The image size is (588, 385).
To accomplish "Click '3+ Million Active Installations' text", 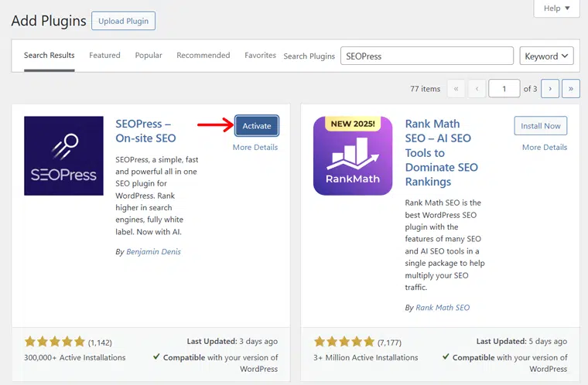I will point(366,358).
